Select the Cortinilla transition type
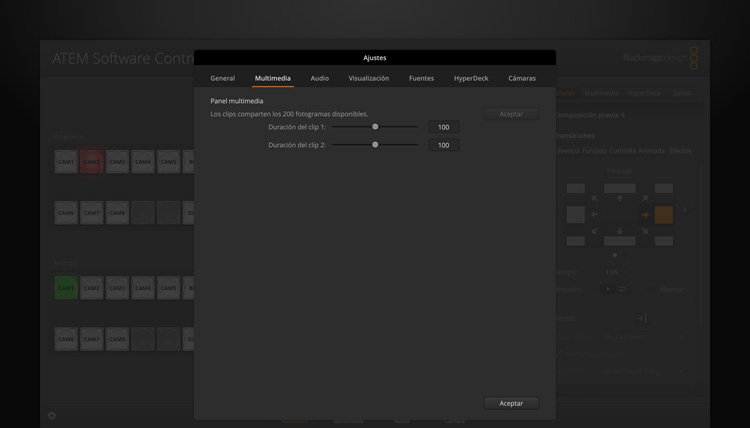Screen dimensions: 750x428 click(622, 151)
